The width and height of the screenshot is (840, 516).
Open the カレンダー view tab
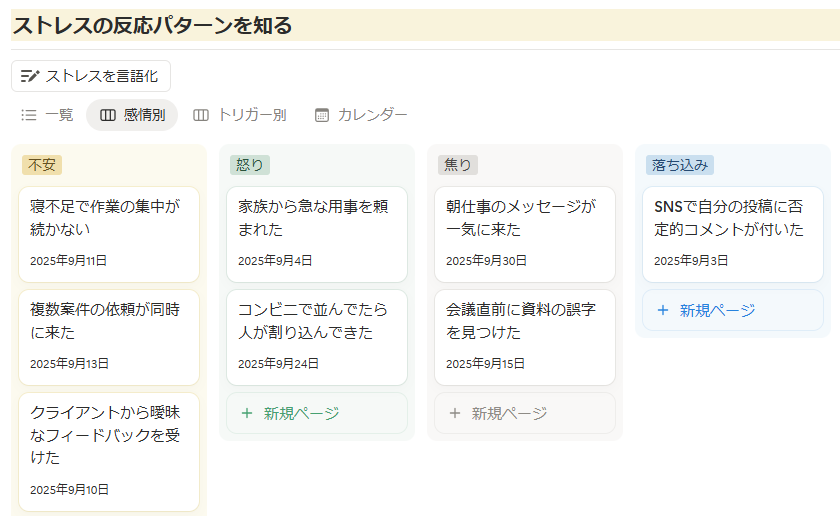point(361,115)
